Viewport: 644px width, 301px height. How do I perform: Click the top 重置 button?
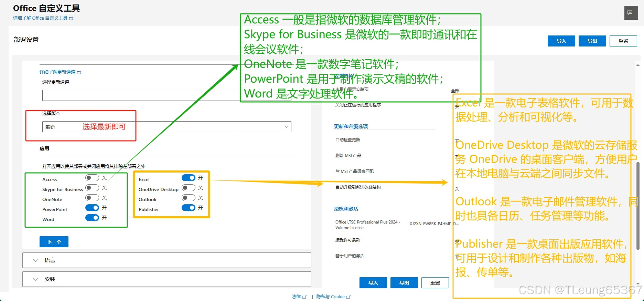pos(623,41)
